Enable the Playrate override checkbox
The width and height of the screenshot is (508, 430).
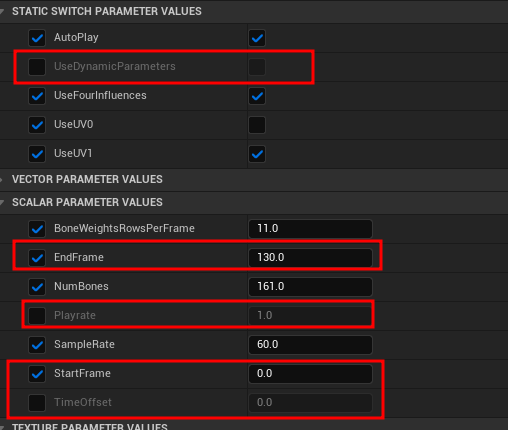tap(37, 316)
